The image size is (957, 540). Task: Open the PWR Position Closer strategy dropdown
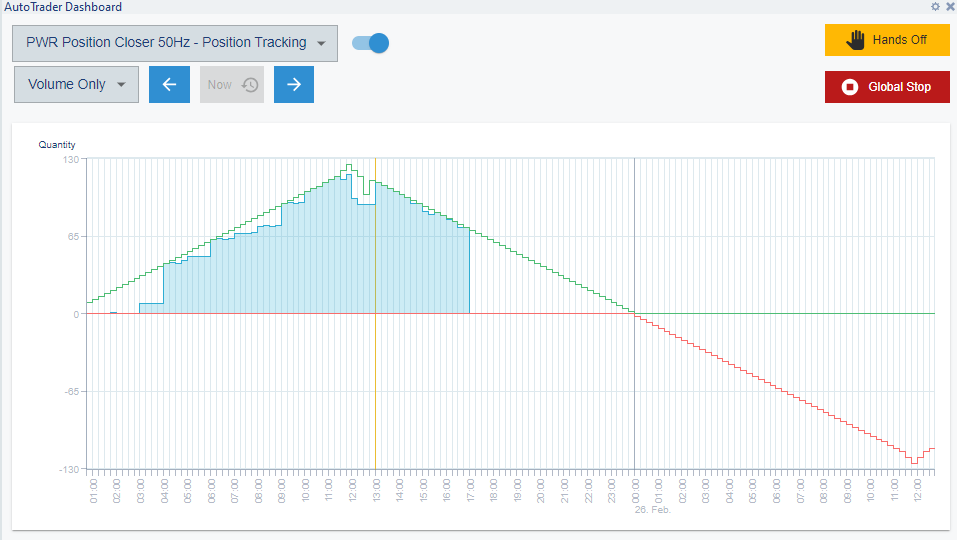(x=175, y=43)
